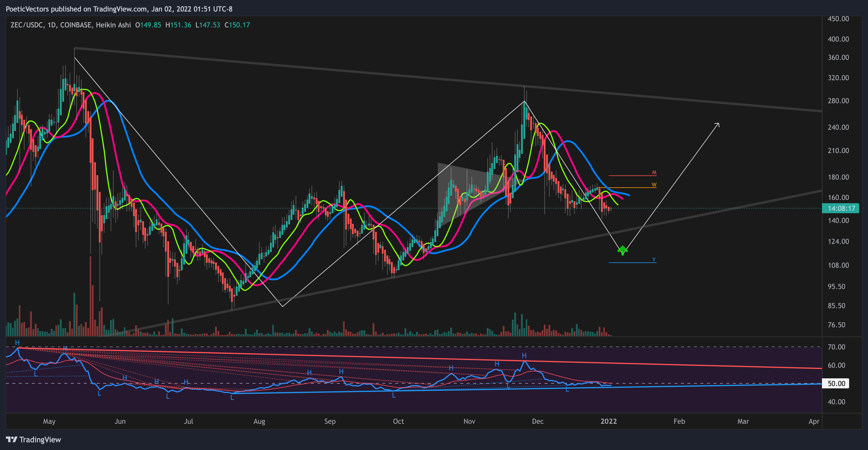
Task: Click the Jul label on time axis
Action: point(189,421)
